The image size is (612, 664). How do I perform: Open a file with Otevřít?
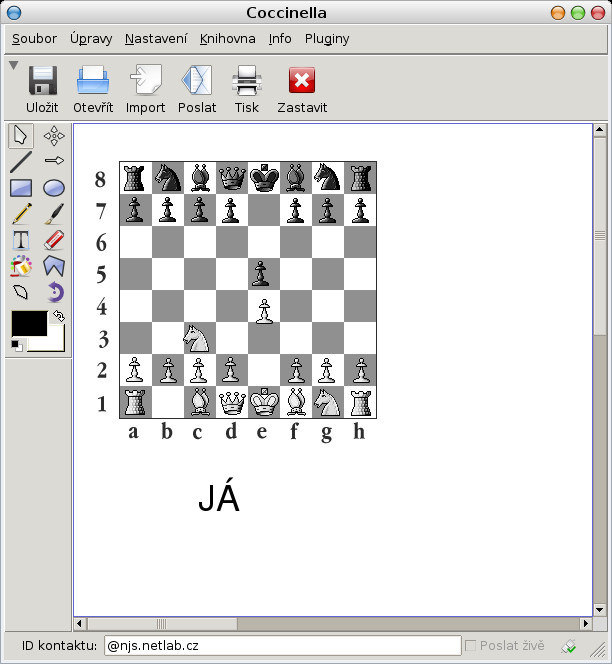(93, 89)
